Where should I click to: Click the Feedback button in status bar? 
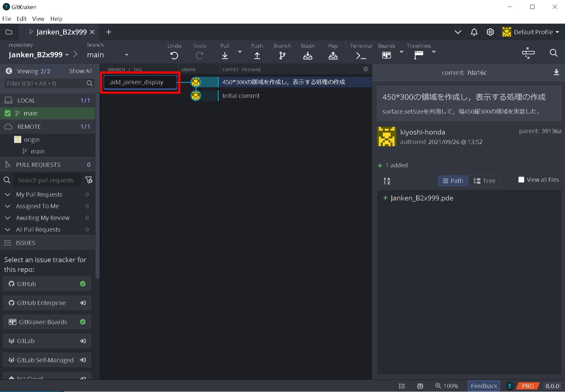(483, 386)
